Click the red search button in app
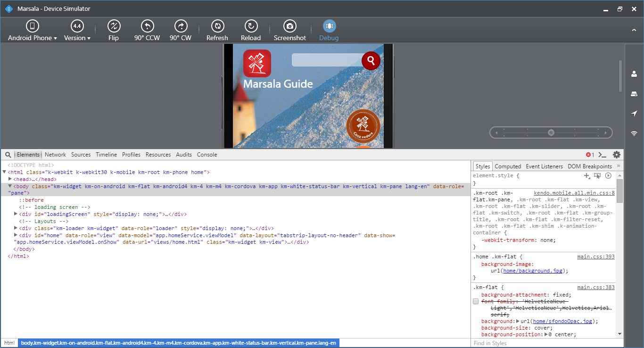Screen dimensions: 644x348 (x=371, y=61)
